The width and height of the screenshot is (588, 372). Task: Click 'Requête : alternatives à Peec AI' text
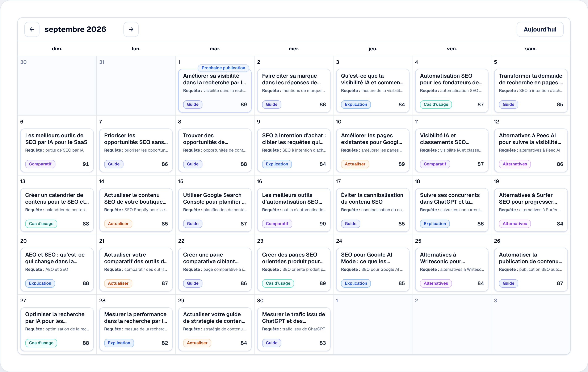coord(529,150)
